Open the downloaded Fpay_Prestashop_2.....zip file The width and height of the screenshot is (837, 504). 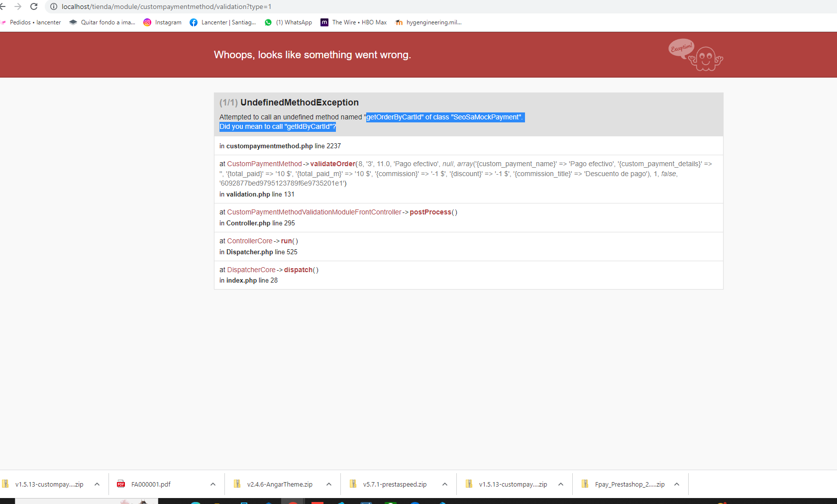tap(630, 485)
